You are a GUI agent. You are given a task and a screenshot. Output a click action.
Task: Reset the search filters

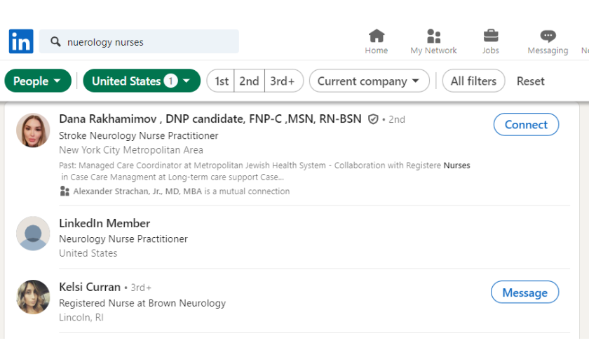[530, 81]
